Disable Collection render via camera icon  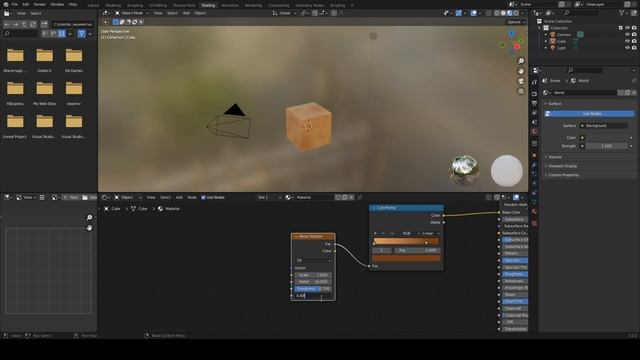point(634,28)
